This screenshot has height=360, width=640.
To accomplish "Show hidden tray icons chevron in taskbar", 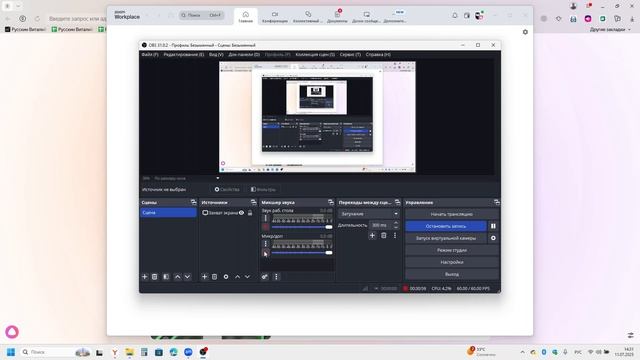I will coord(522,352).
